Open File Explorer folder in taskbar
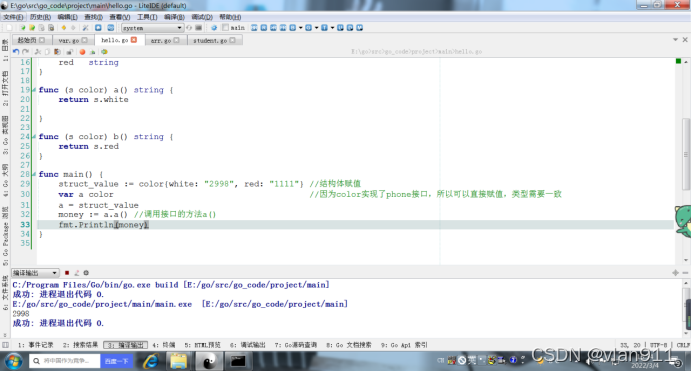The height and width of the screenshot is (372, 691). [x=179, y=361]
